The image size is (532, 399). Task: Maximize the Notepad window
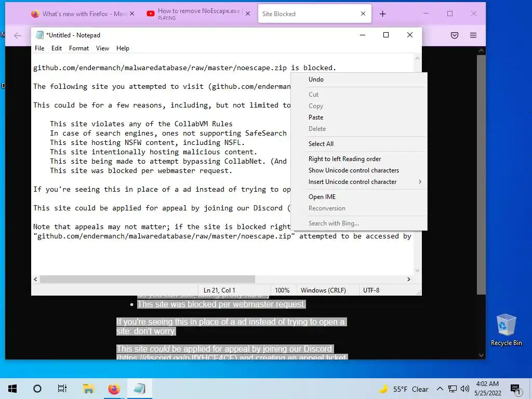coord(386,35)
